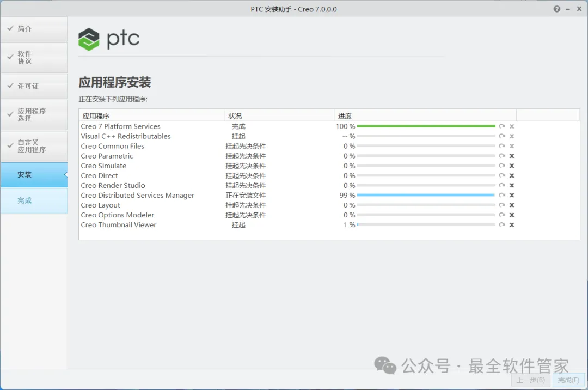Cancel Creo Layout installation
The image size is (588, 390).
[512, 205]
